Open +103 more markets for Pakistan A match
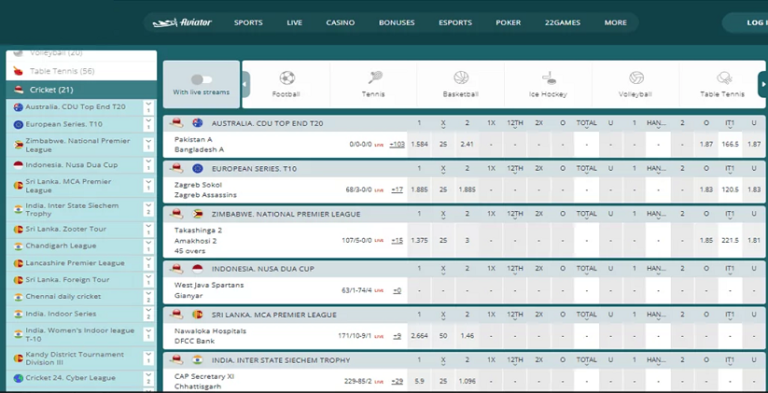768x393 pixels. tap(397, 145)
